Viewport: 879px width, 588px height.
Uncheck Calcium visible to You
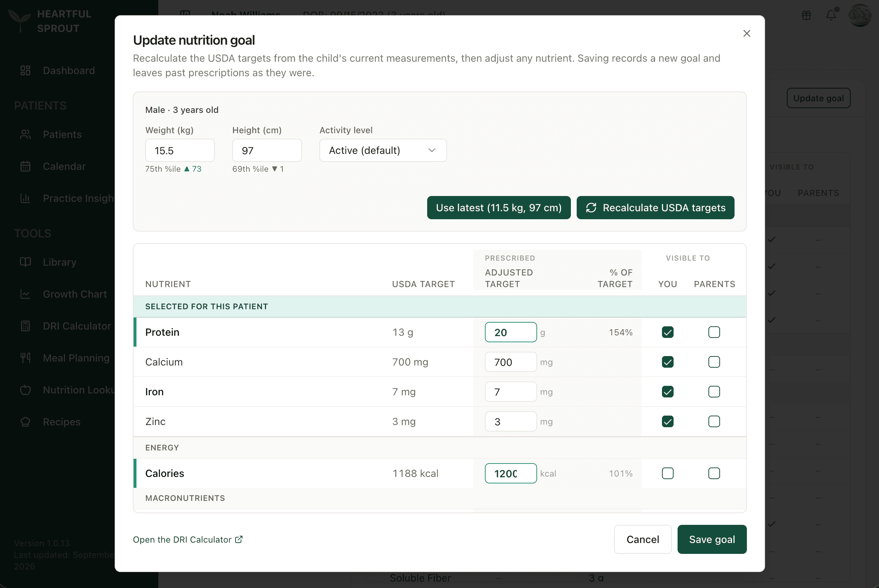[x=667, y=362]
